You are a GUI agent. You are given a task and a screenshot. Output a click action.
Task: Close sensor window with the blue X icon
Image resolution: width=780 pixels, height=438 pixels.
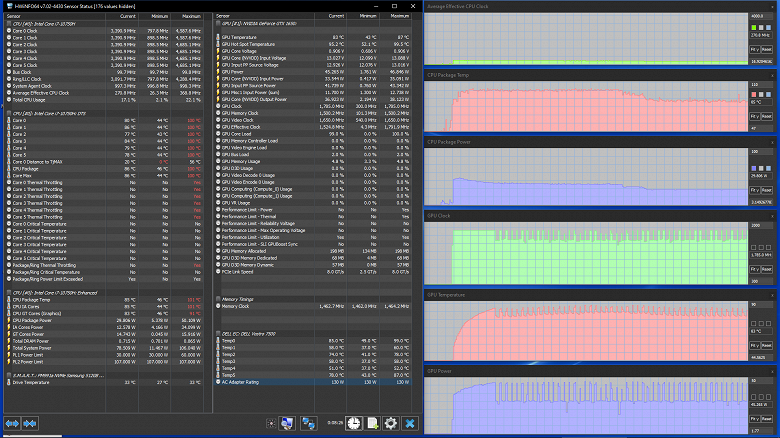(409, 424)
